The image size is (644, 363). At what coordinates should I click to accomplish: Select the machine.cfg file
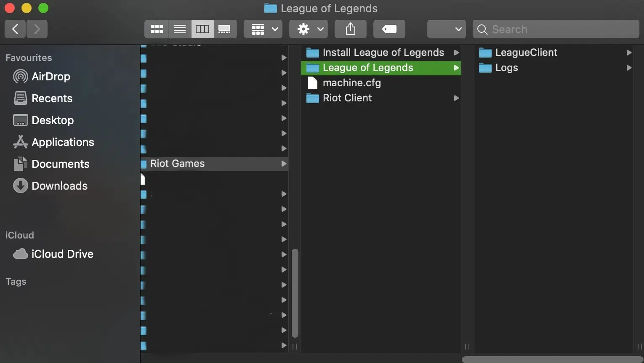click(381, 83)
